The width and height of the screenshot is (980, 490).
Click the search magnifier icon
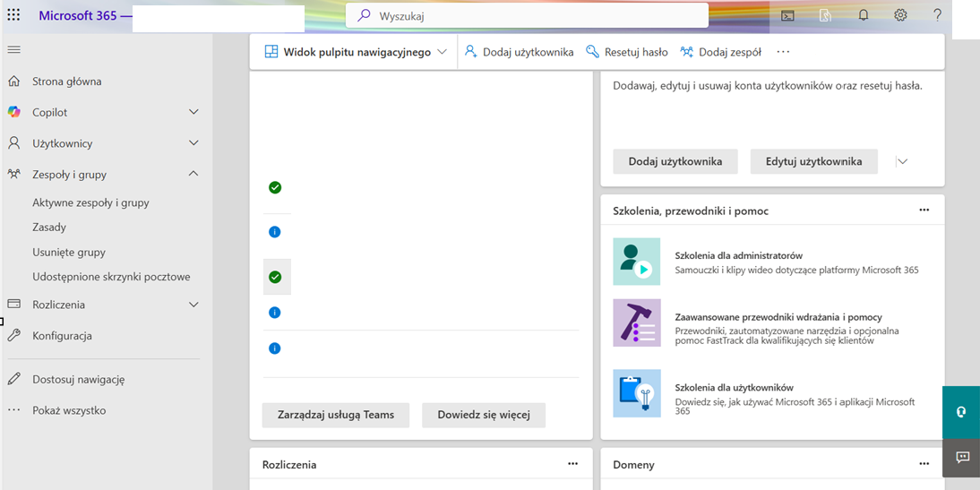[364, 15]
